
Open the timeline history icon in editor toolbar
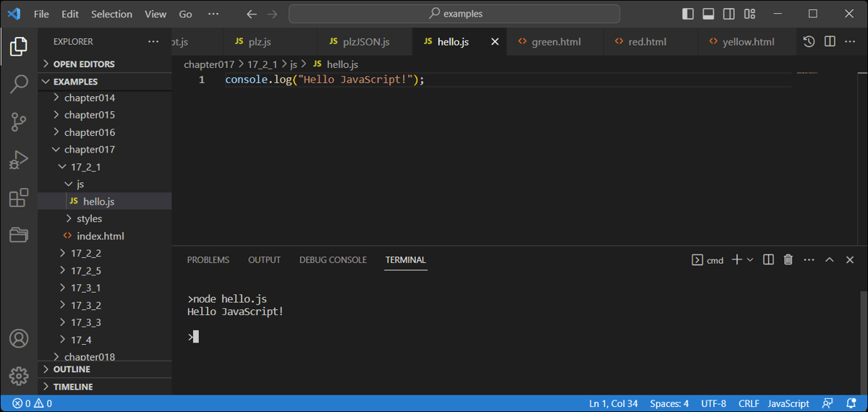(809, 42)
